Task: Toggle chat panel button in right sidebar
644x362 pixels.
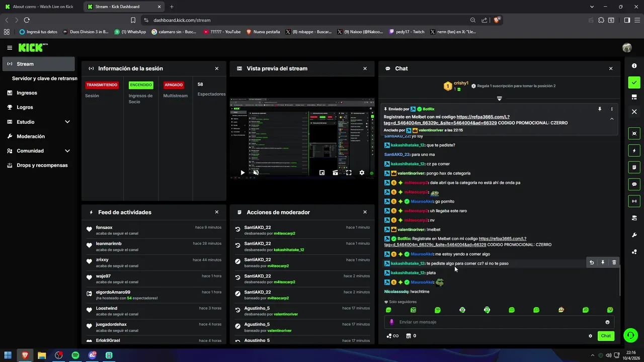Action: 634,184
